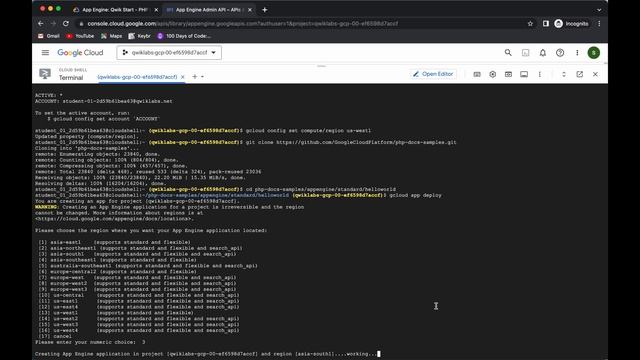Open the 100 Days of Code bookmark
Viewport: 640px width, 360px height.
(x=184, y=36)
